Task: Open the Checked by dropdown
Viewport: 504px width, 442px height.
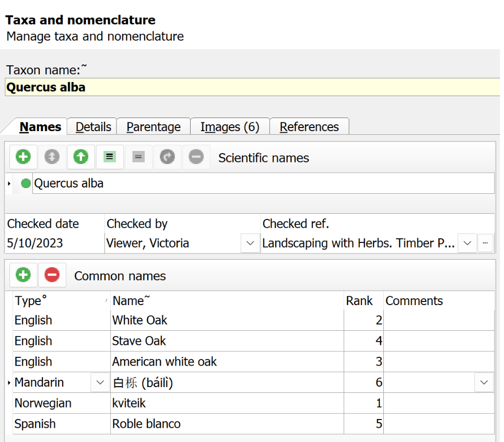Action: click(250, 243)
